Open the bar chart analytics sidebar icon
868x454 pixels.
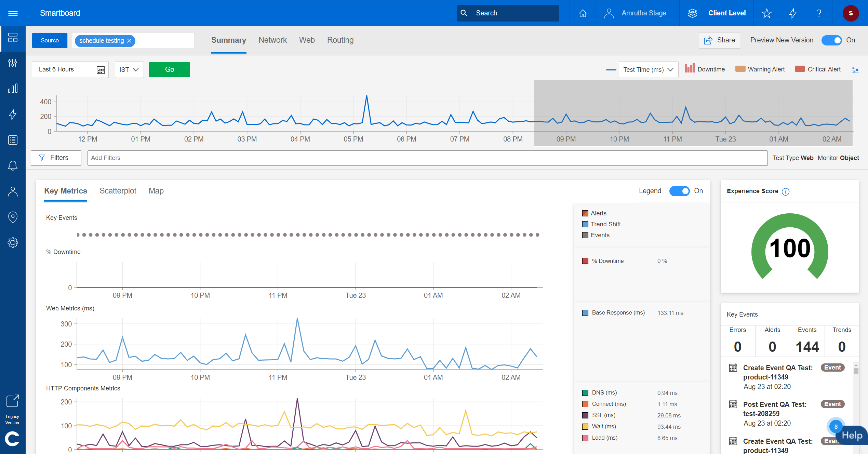(13, 89)
